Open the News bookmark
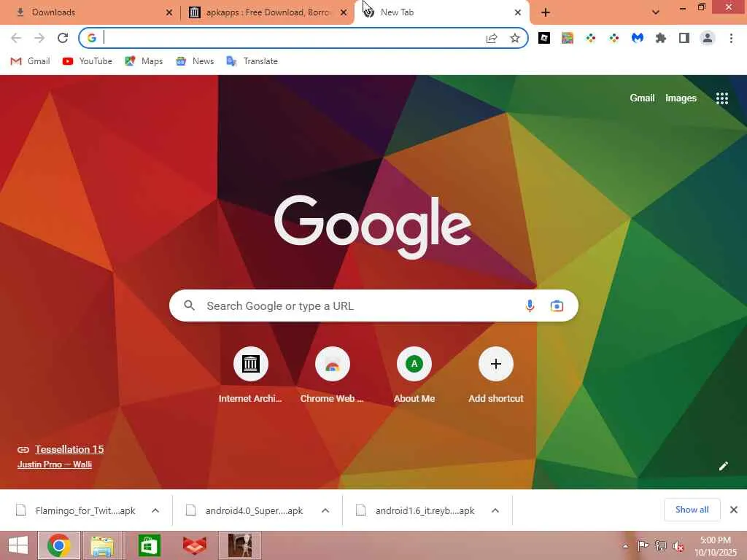 point(195,61)
